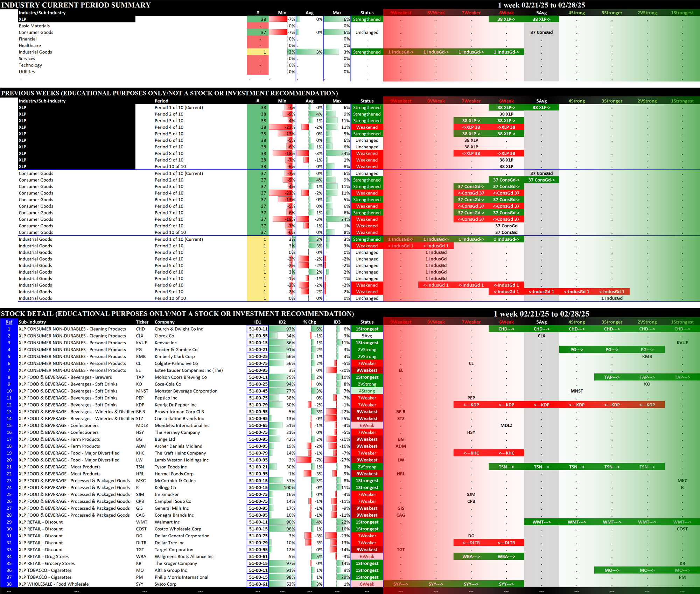Screen dimensions: 700x594
Task: Click the % Chg column header
Action: click(x=309, y=322)
